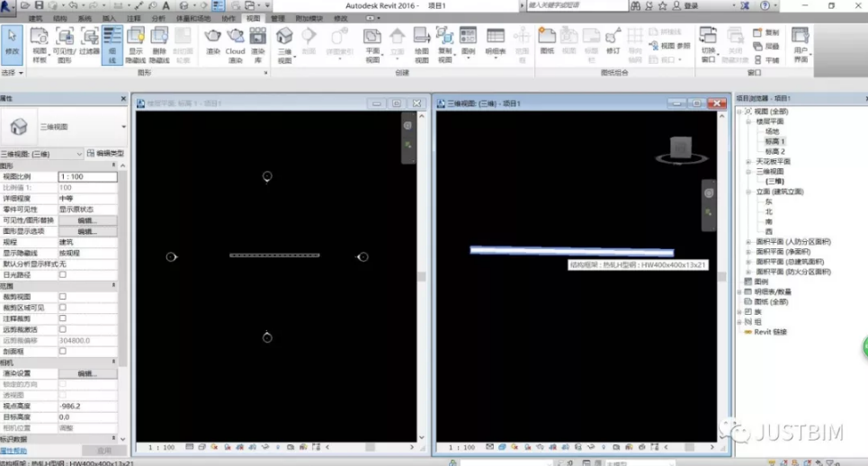868x466 pixels.
Task: Open the 协作 (Collaborate) ribbon tab
Action: (228, 18)
